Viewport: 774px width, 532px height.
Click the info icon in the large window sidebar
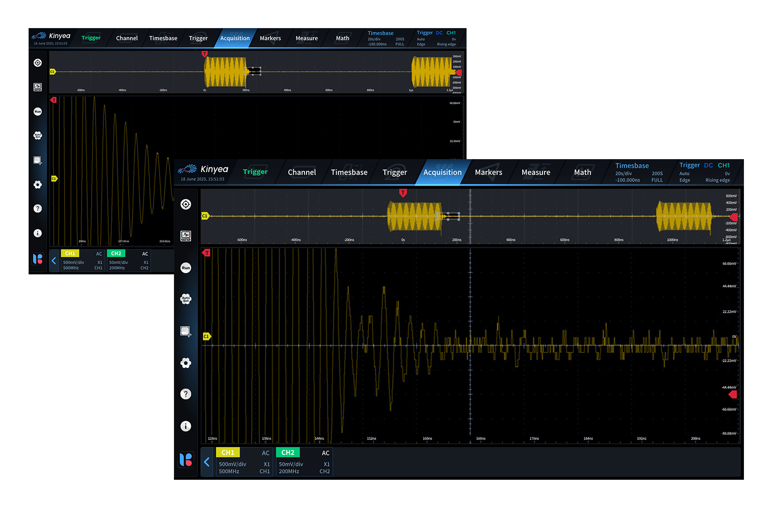[x=186, y=426]
